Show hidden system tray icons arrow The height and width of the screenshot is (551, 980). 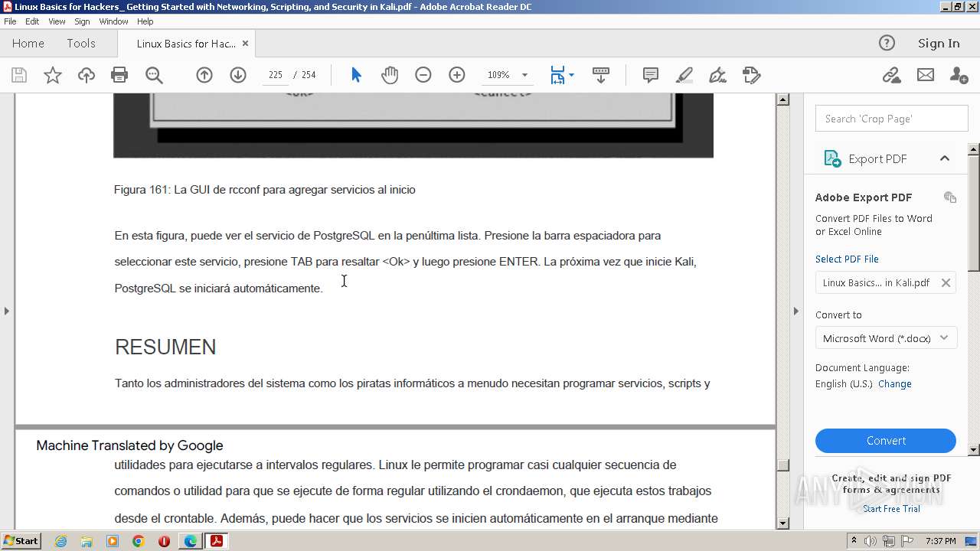(x=854, y=541)
